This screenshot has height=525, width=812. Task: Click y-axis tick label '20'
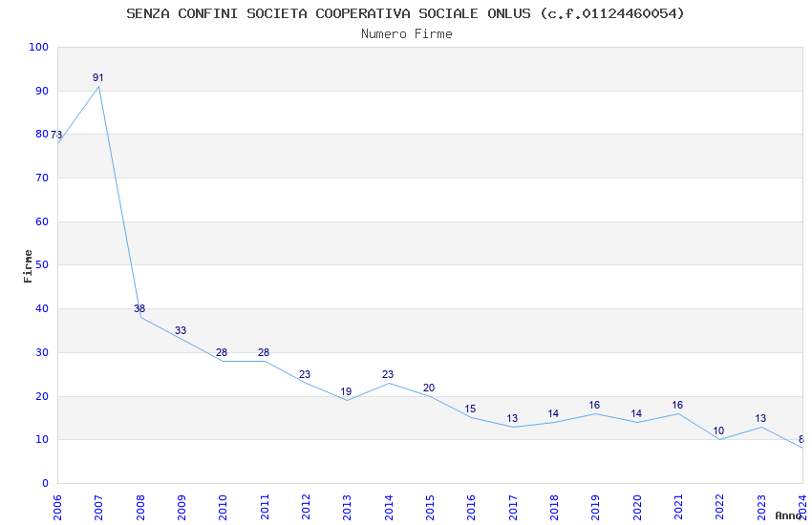point(42,397)
